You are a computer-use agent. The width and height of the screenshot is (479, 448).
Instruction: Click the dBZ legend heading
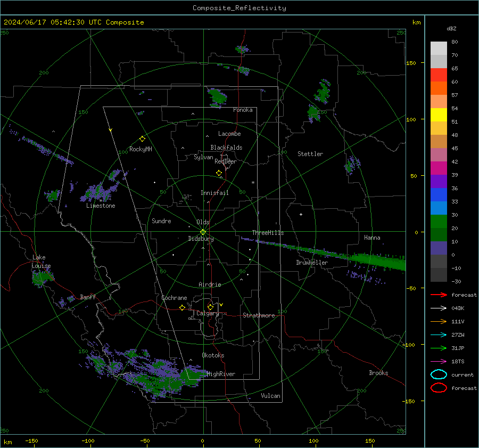coord(451,28)
